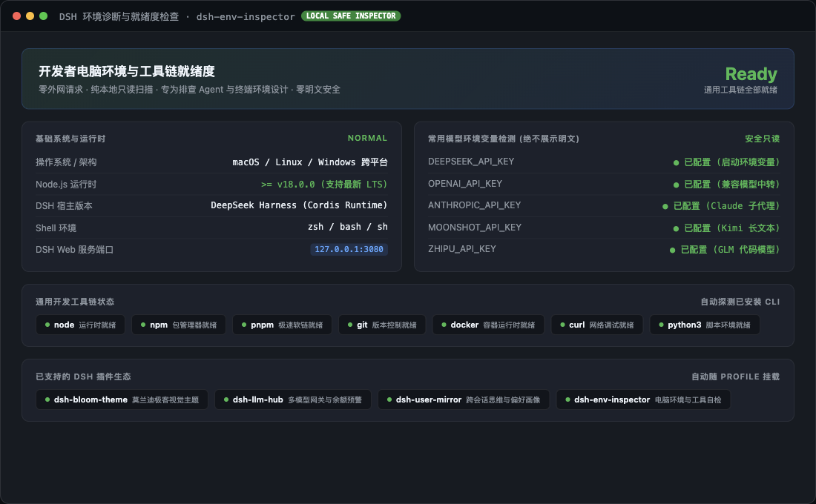Click the node runtime status chip
This screenshot has width=816, height=504.
click(80, 325)
